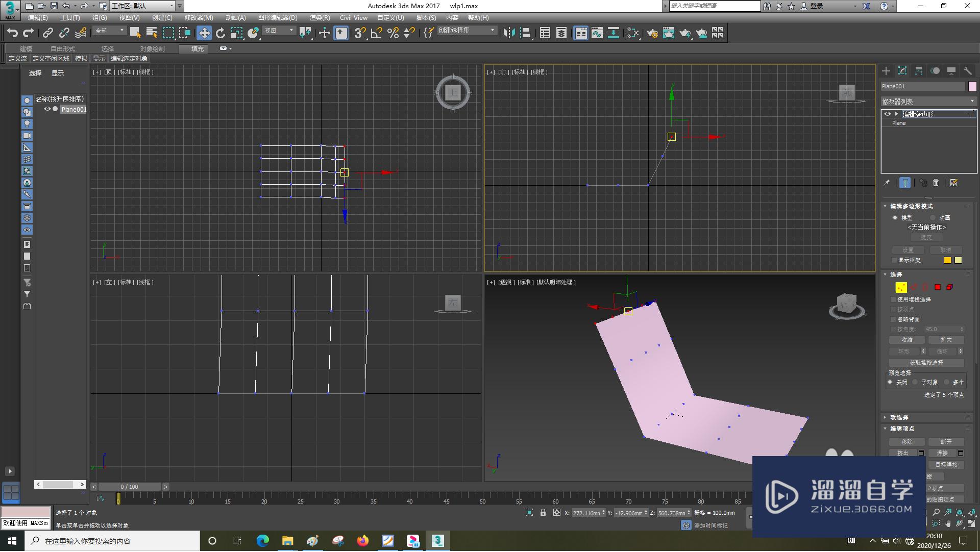Open the 创建选择集 dropdown
This screenshot has height=552, width=980.
(x=467, y=31)
